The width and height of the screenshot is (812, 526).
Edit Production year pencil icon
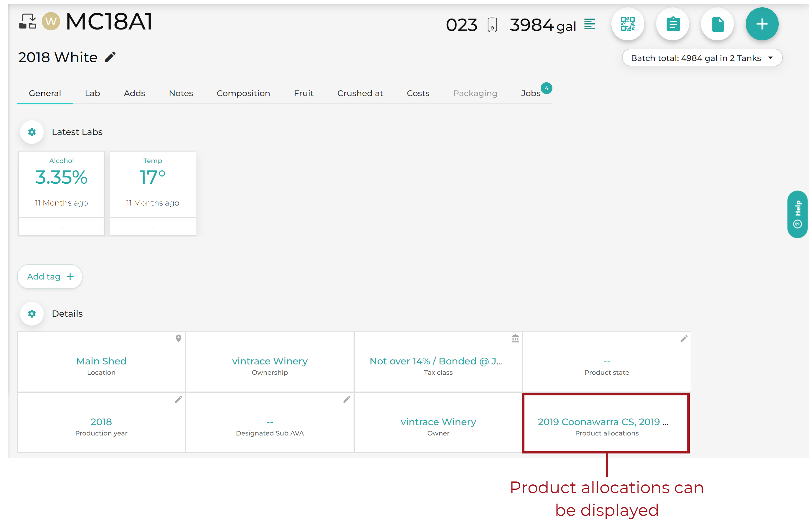click(x=178, y=399)
